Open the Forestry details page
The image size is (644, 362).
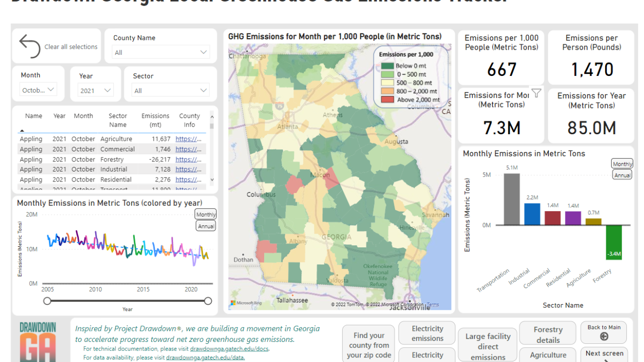point(547,334)
